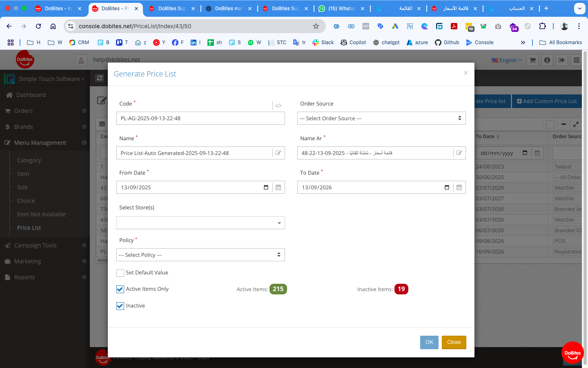Expand the Select Store(s) dropdown
The width and height of the screenshot is (588, 368).
(200, 223)
